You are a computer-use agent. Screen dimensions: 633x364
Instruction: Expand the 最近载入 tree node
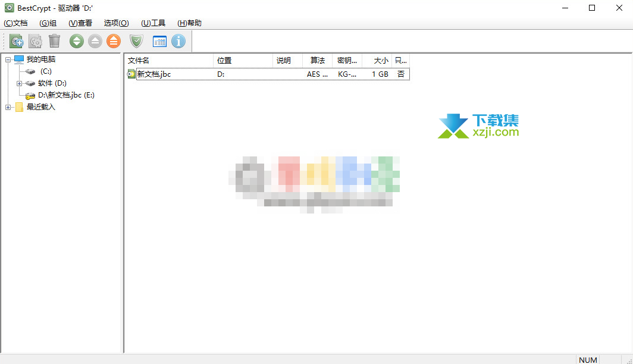click(x=8, y=107)
